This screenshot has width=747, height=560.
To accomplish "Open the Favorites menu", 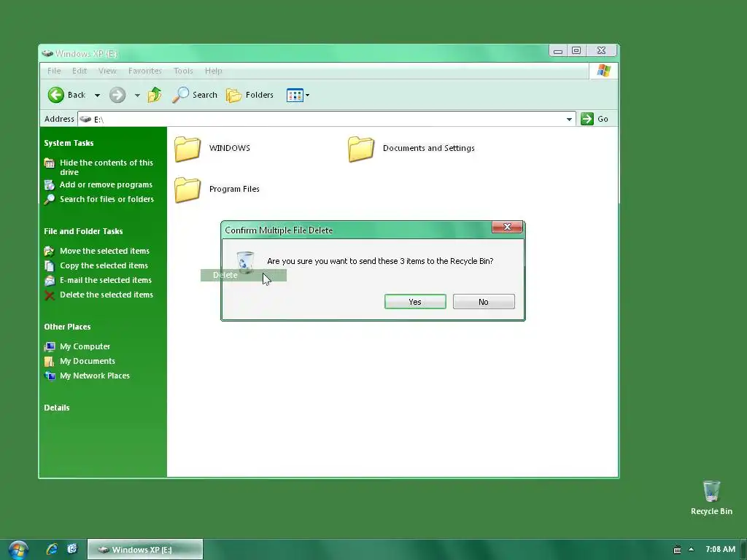I will click(145, 71).
